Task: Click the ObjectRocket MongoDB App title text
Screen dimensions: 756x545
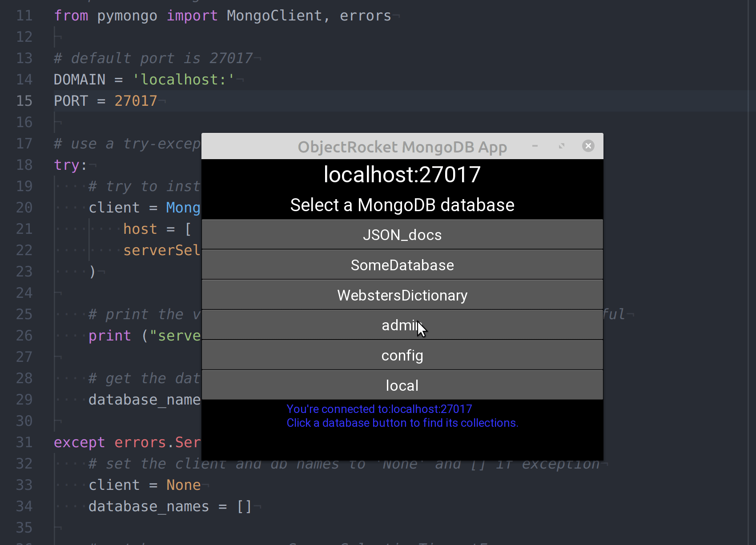Action: [402, 147]
